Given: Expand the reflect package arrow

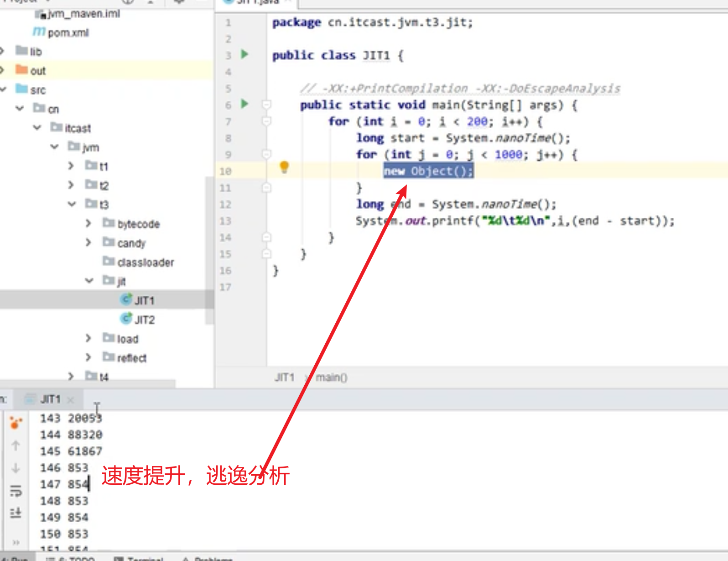Looking at the screenshot, I should pos(88,357).
